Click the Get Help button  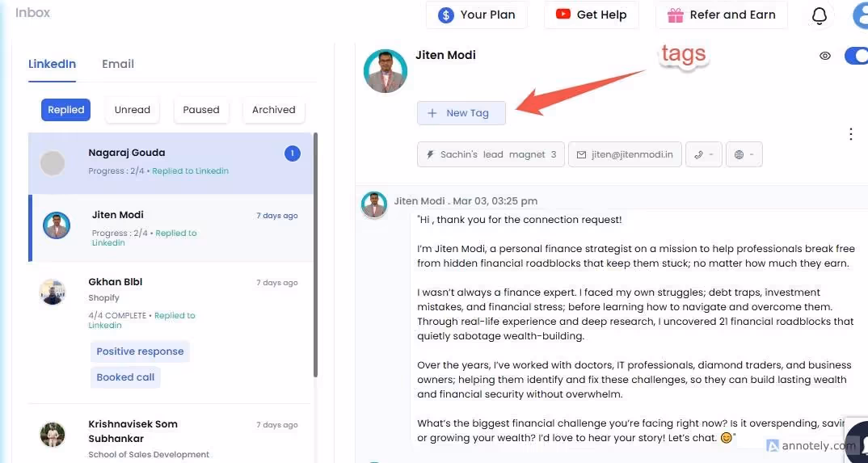click(x=592, y=15)
